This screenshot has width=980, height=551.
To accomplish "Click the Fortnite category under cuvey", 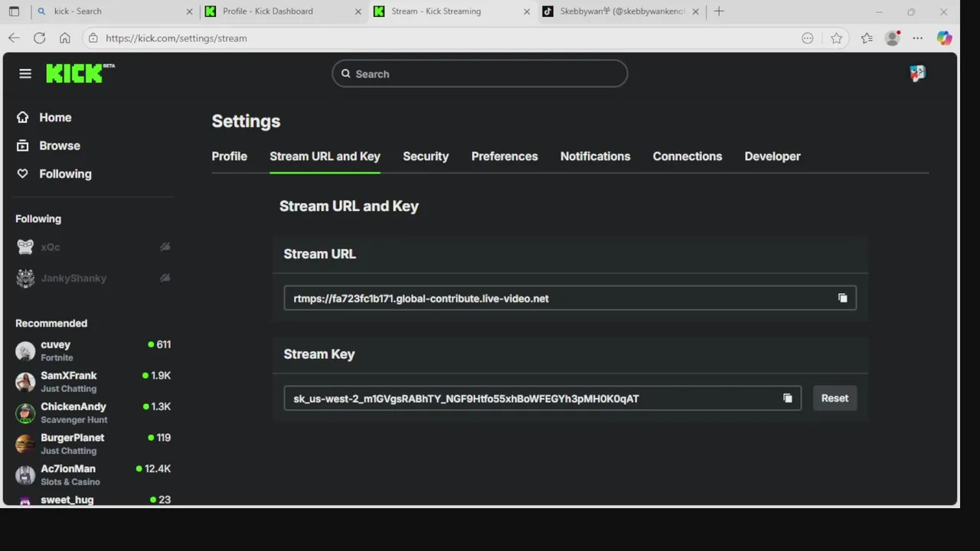I will pyautogui.click(x=57, y=357).
